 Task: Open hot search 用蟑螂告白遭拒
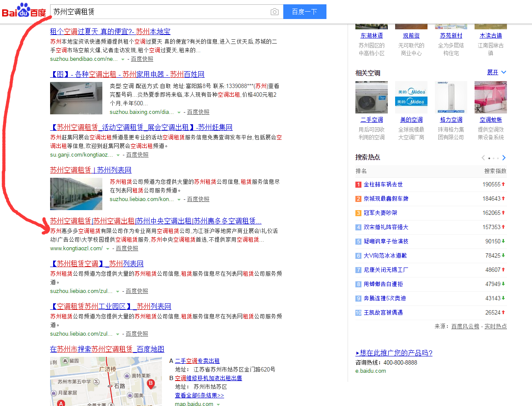pos(383,284)
